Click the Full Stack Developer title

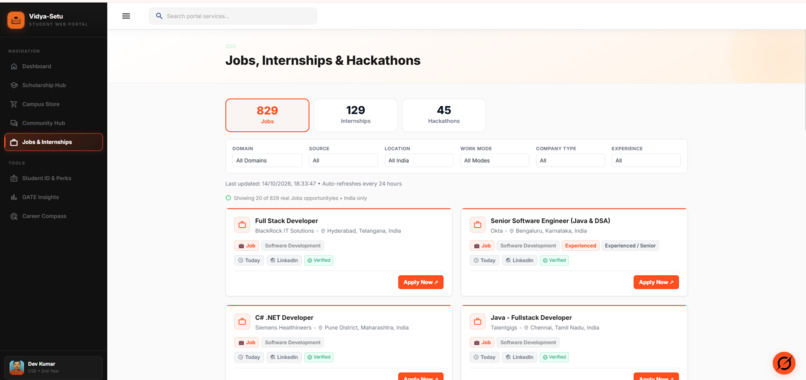(286, 221)
